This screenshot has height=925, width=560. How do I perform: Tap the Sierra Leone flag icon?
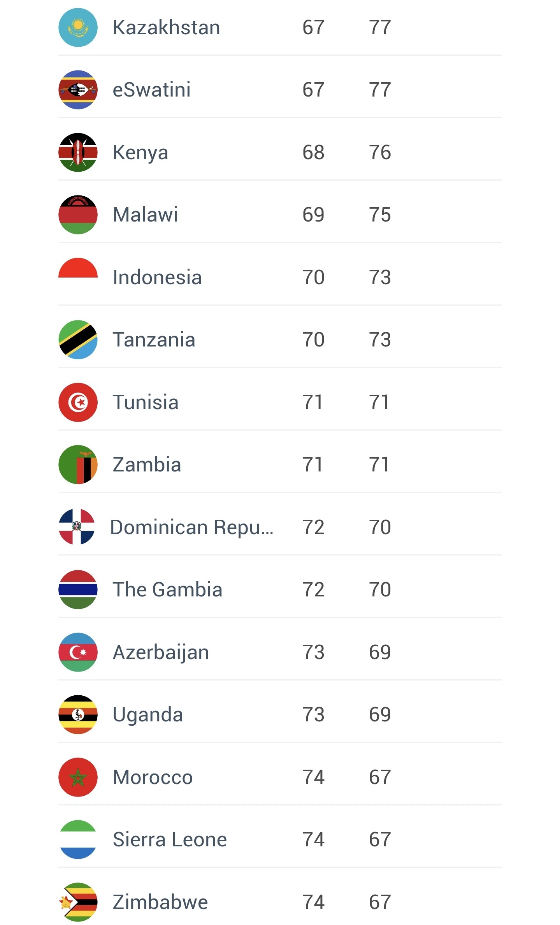coord(78,839)
